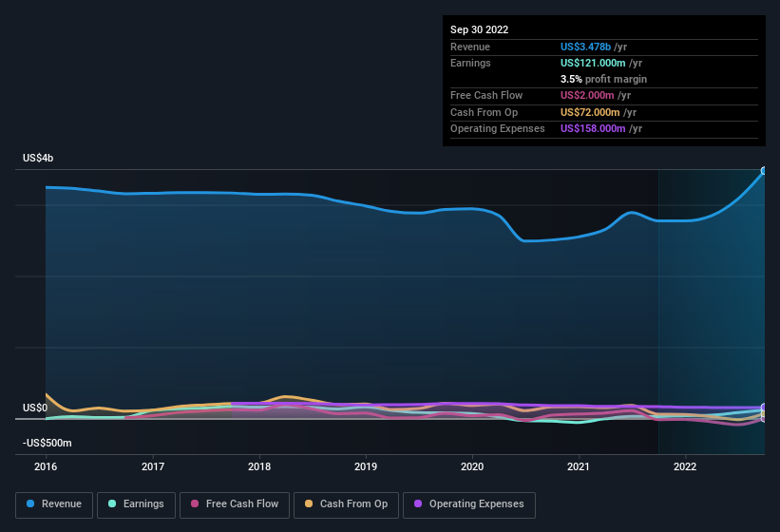Click the 2019 x-axis label
The height and width of the screenshot is (532, 780).
(366, 466)
